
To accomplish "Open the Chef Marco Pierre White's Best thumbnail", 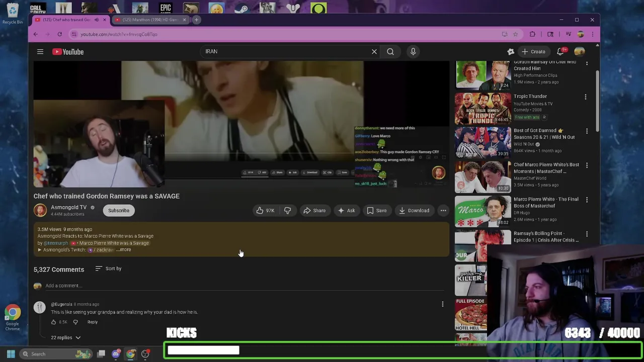I will (483, 177).
